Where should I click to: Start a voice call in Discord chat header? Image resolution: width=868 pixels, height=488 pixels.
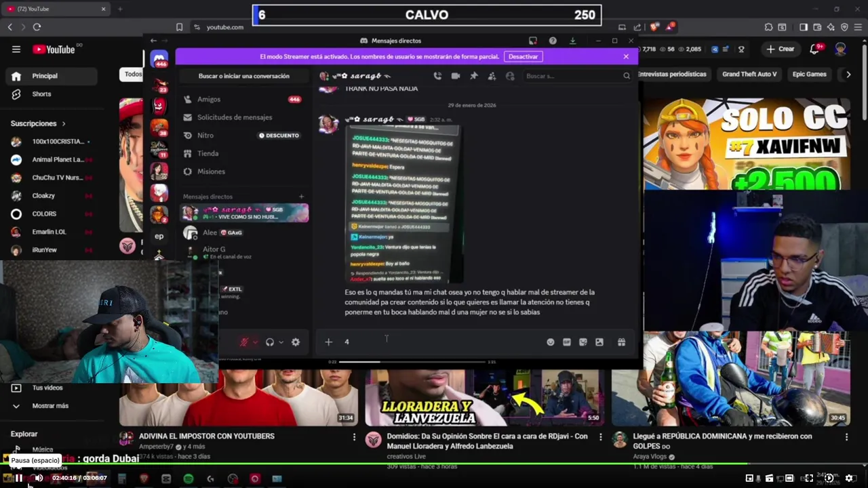(x=437, y=76)
